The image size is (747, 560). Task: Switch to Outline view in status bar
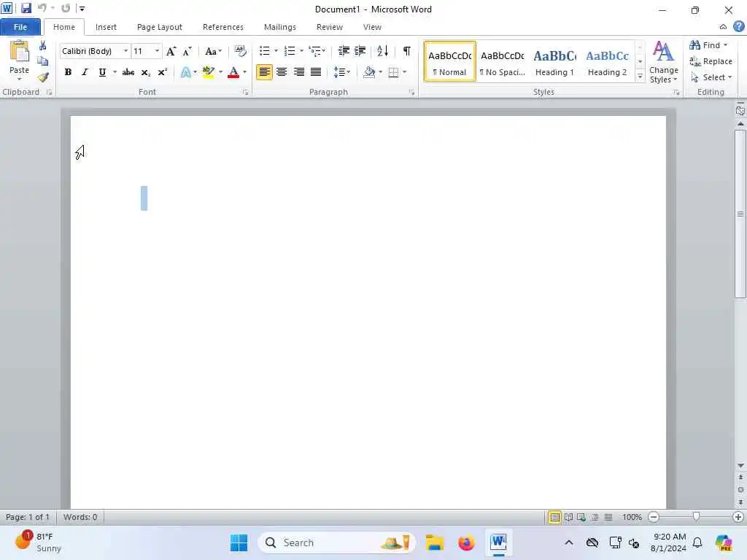(x=595, y=517)
